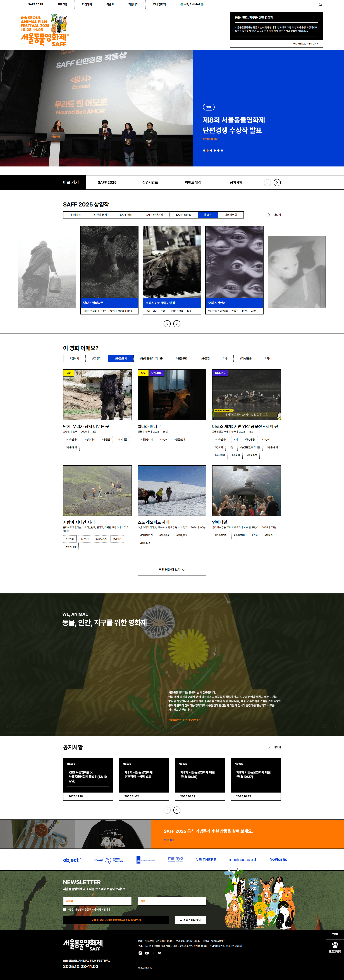Open 별나라 배나무 film thumbnail
Screen dimensions: 344x980
coord(172,394)
